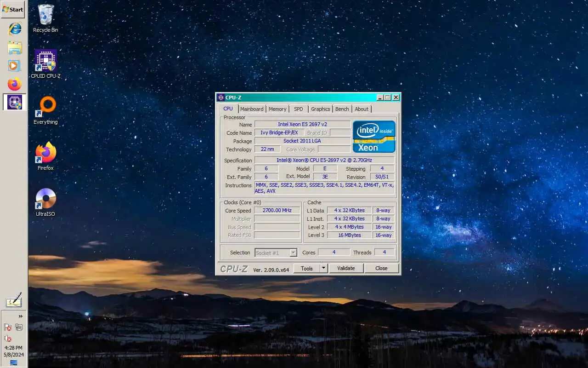Switch to the Mainboard tab
Viewport: 588px width, 368px height.
click(252, 109)
